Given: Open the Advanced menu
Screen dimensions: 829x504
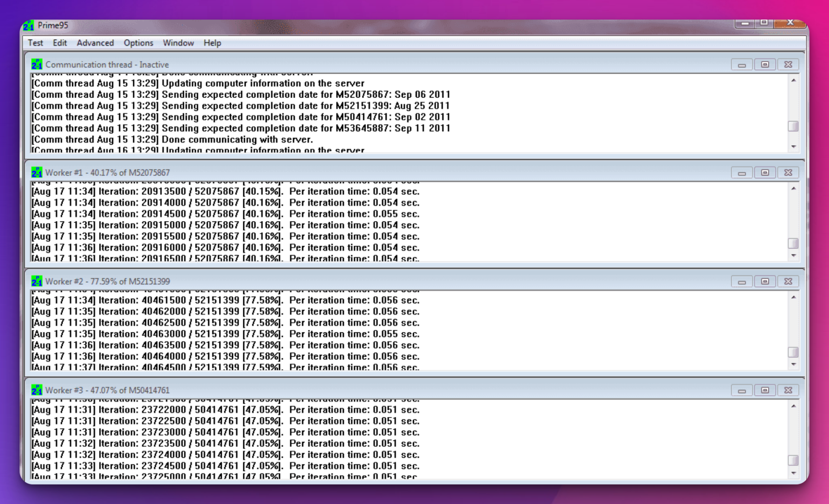Looking at the screenshot, I should (x=95, y=43).
